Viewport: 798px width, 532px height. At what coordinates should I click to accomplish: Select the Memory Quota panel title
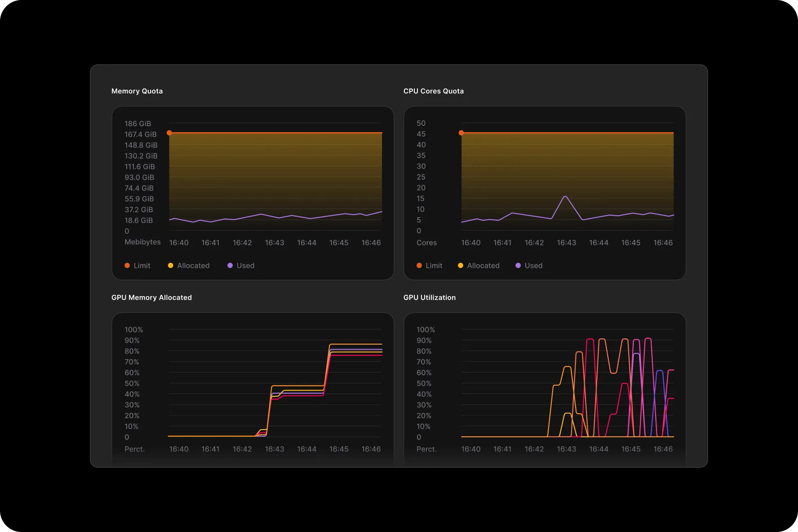(x=137, y=91)
